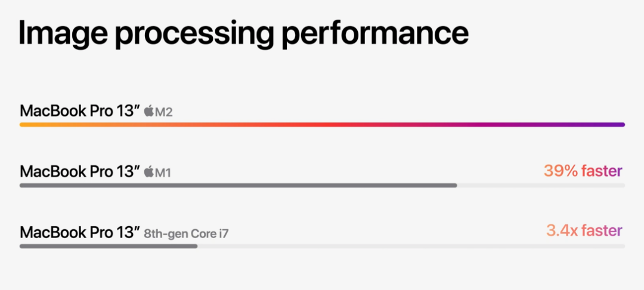This screenshot has width=644, height=290.
Task: Click the empty track of the M1 bar
Action: (x=541, y=186)
